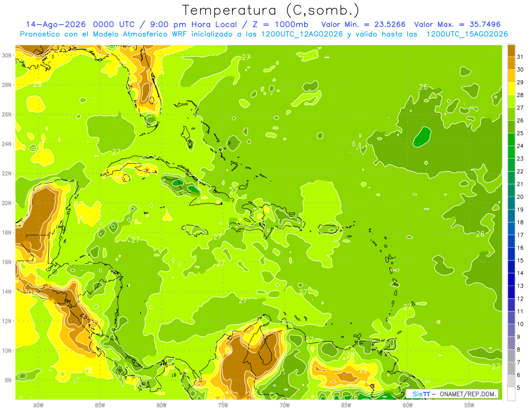Click the '60W' longitude axis label

tap(408, 405)
